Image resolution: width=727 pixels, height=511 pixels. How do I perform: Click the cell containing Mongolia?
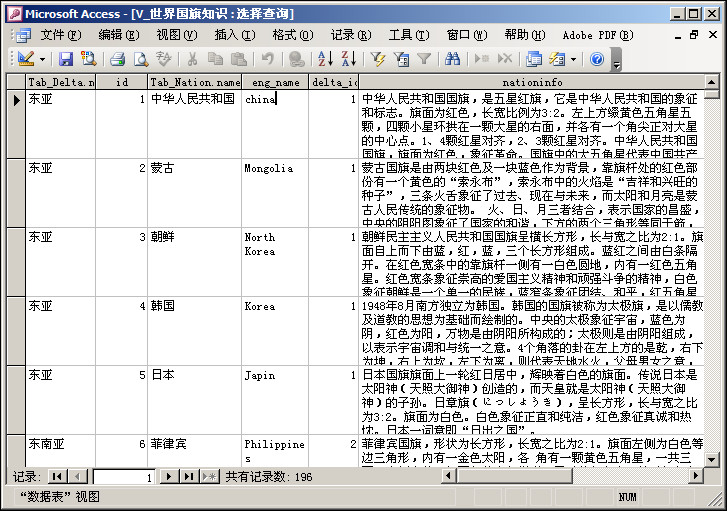[275, 193]
